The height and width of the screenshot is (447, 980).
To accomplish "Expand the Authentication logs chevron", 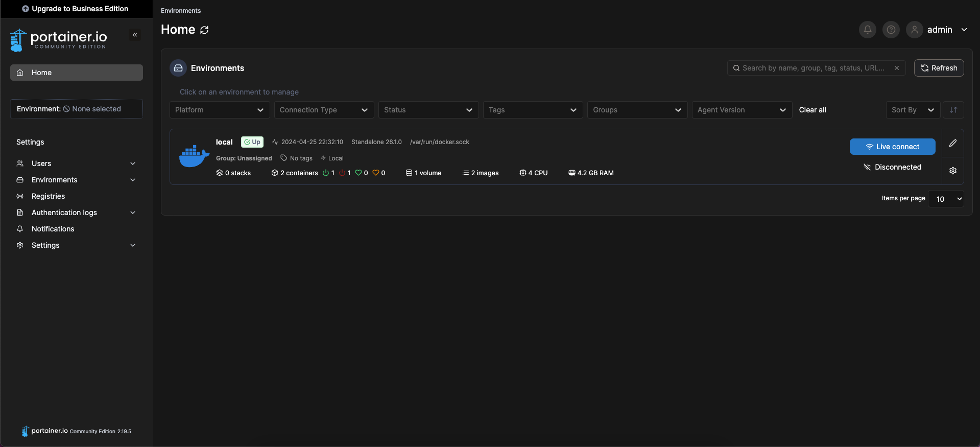I will coord(133,213).
